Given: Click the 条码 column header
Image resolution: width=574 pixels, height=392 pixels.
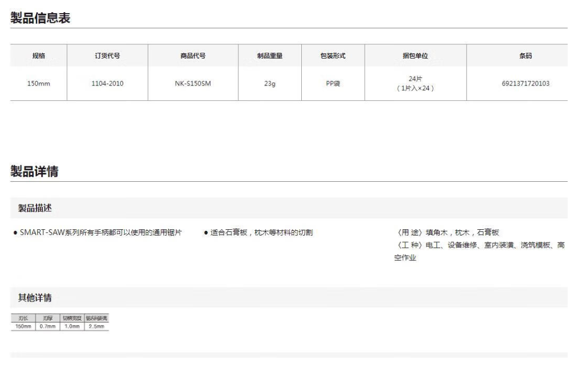Looking at the screenshot, I should tap(525, 56).
